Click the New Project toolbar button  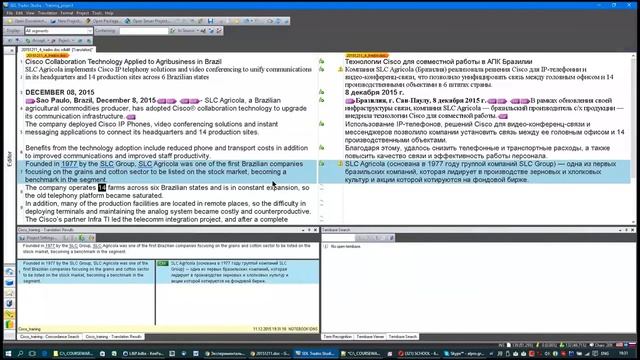[x=66, y=21]
